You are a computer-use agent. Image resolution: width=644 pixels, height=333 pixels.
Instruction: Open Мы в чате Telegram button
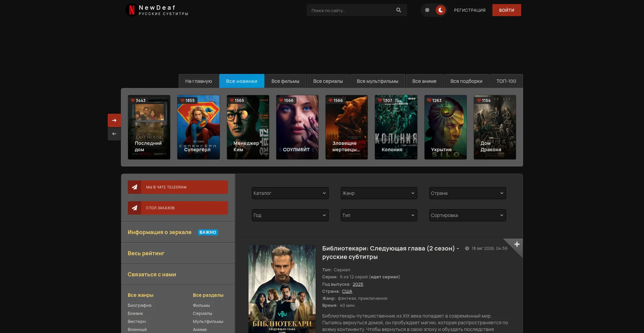178,187
